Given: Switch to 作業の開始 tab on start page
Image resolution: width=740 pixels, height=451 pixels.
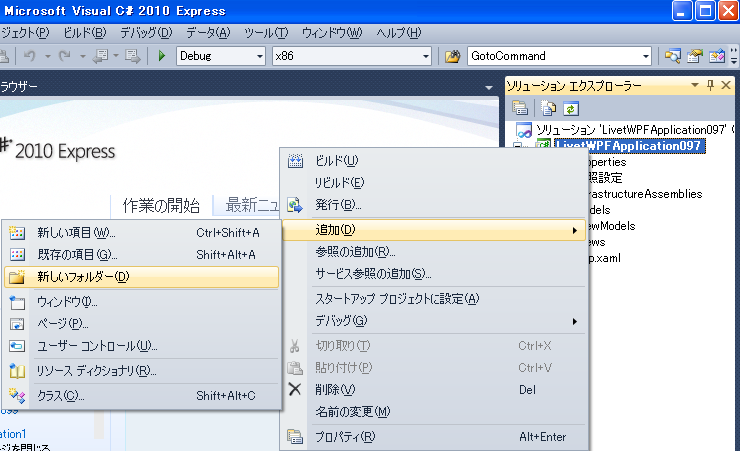Looking at the screenshot, I should [161, 206].
